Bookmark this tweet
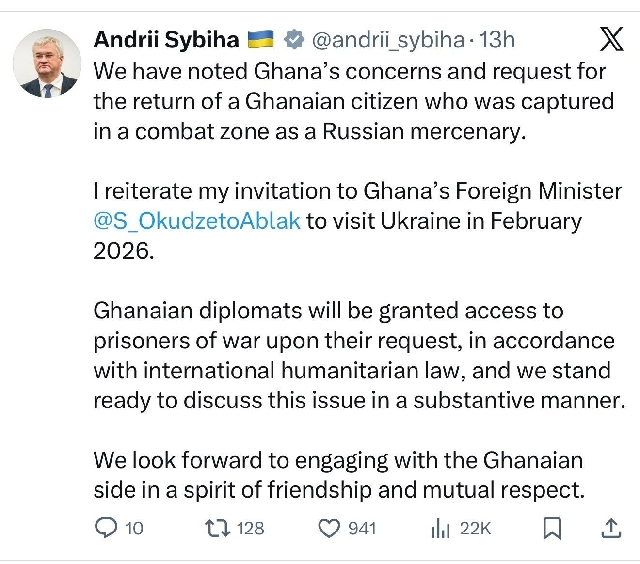640x564 pixels. (552, 527)
